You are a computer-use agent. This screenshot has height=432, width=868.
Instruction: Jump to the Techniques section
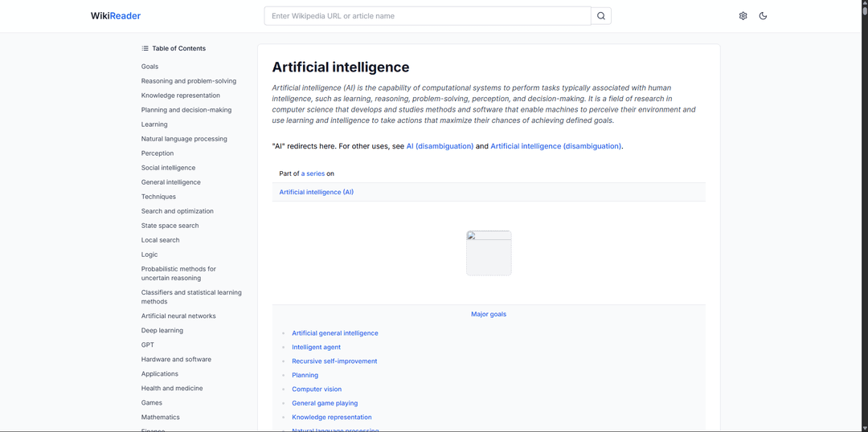point(158,197)
